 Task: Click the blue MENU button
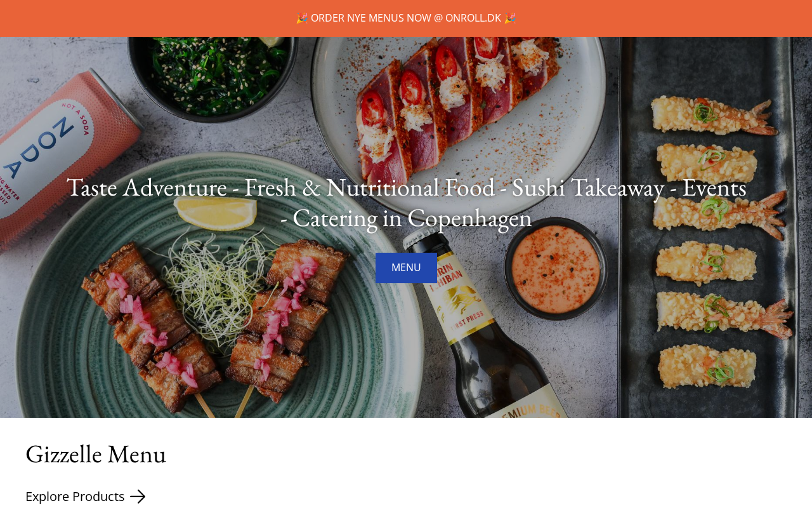click(406, 268)
